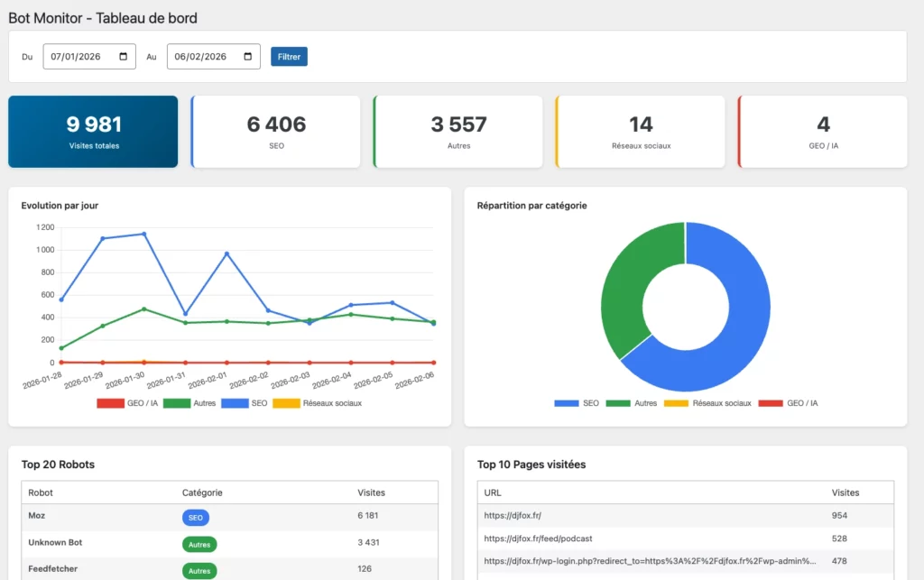Viewport: 924px width, 580px height.
Task: Select the Feedfetcher row name
Action: pos(53,569)
